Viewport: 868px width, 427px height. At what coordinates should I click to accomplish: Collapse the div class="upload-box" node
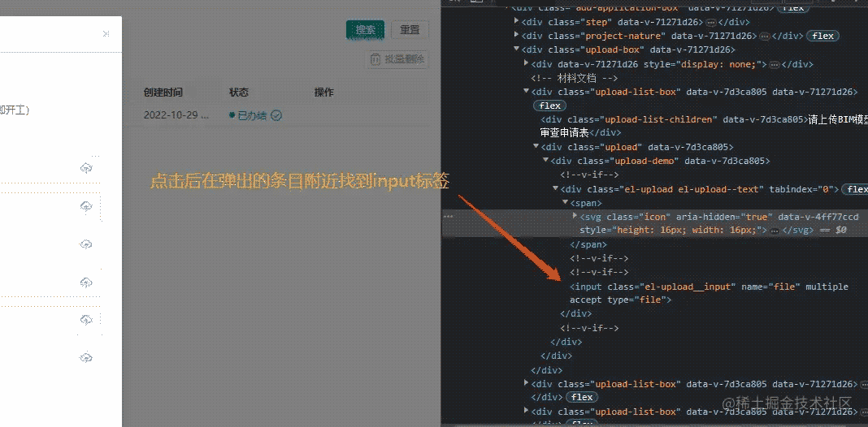(516, 50)
